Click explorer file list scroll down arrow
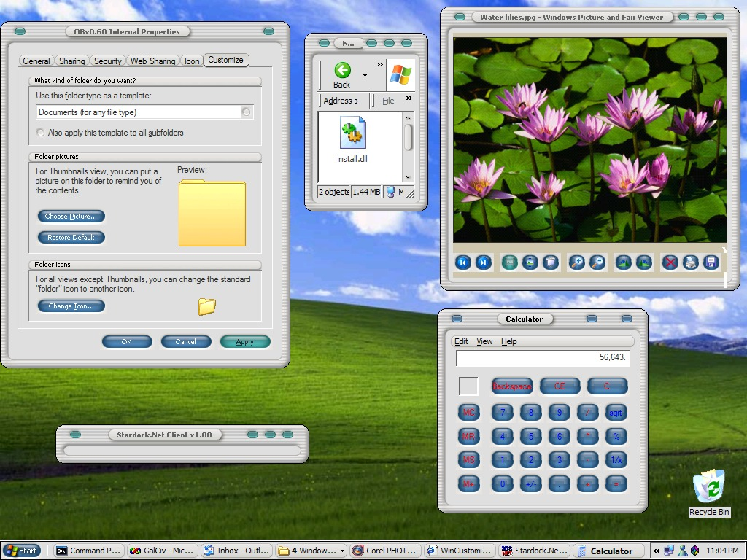 tap(408, 176)
